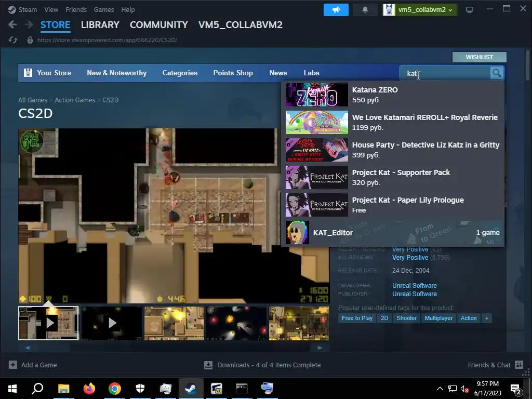Open the Points Shop
532x399 pixels.
pos(233,73)
